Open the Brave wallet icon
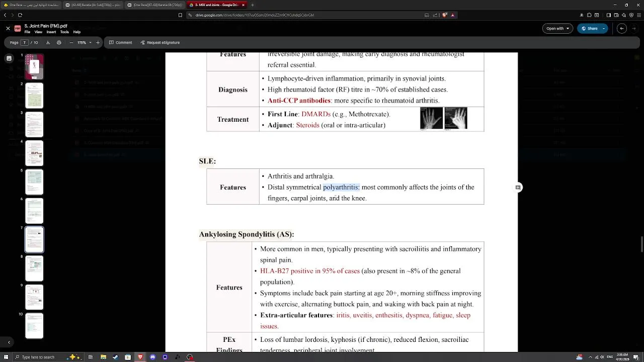The height and width of the screenshot is (362, 644). click(x=615, y=15)
